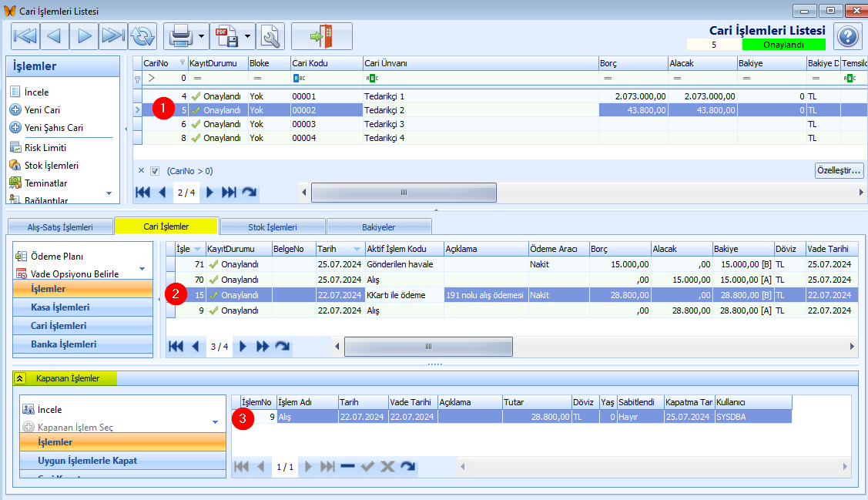Open the print preview magnifier icon

point(270,36)
